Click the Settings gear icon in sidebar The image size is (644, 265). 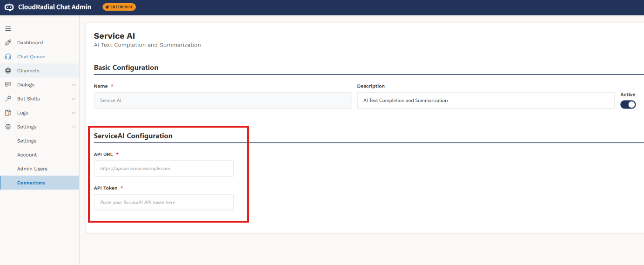[8, 127]
